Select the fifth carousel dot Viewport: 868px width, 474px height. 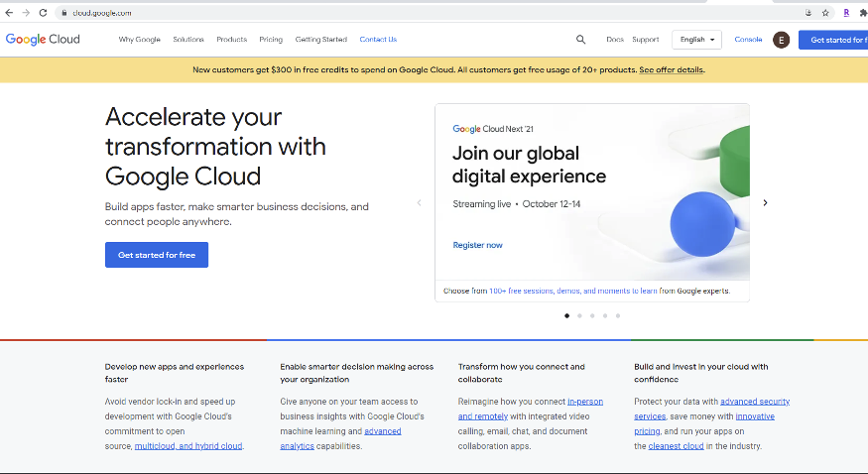pyautogui.click(x=618, y=315)
